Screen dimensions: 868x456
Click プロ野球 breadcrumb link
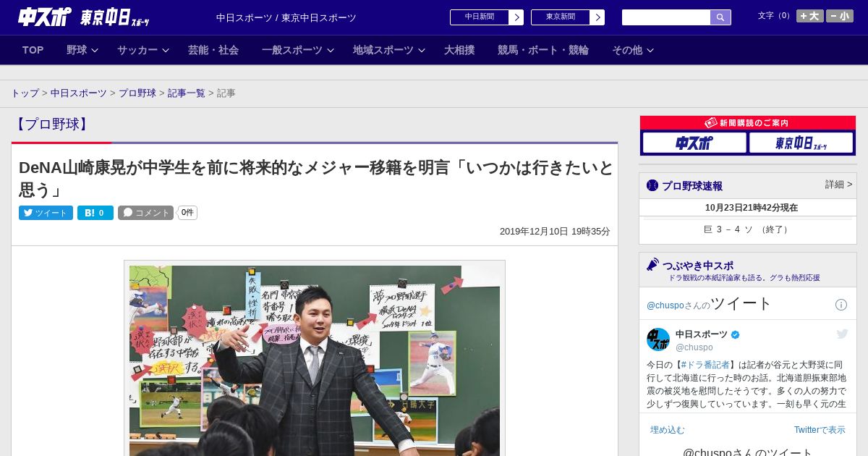click(x=137, y=93)
